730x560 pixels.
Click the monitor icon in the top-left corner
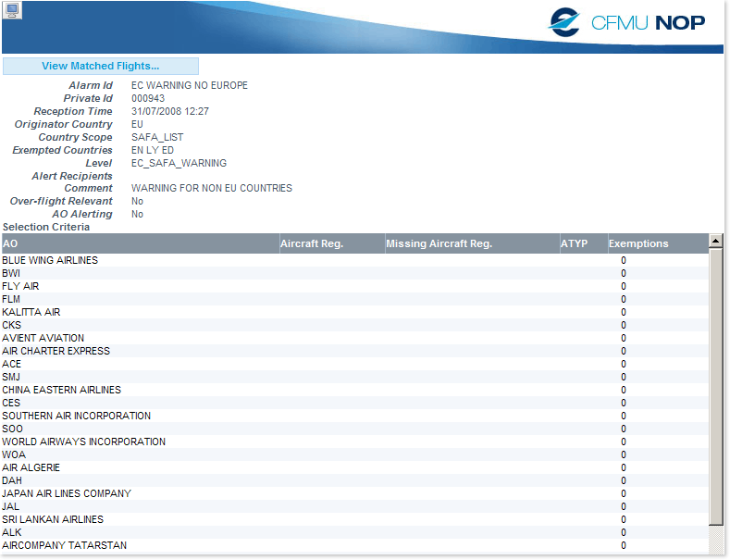[12, 10]
